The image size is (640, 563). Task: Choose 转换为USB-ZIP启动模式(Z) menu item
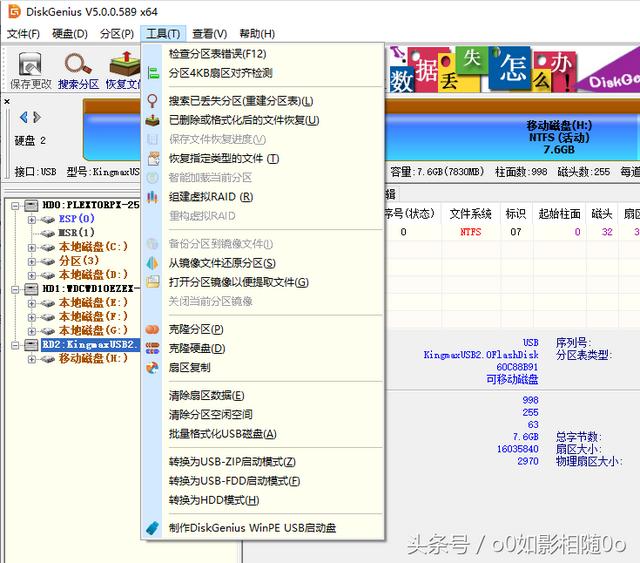[x=262, y=462]
